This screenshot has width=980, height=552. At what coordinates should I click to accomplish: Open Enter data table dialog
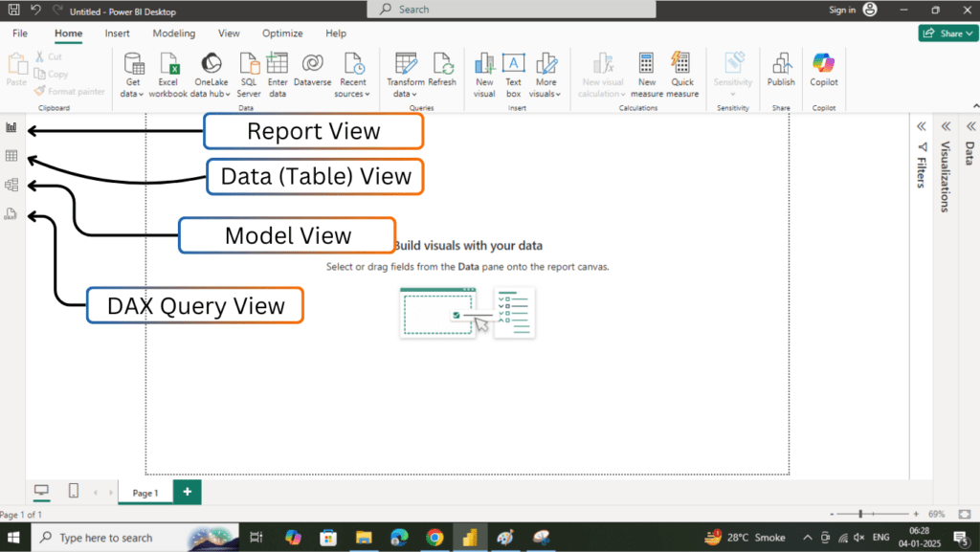(x=278, y=76)
